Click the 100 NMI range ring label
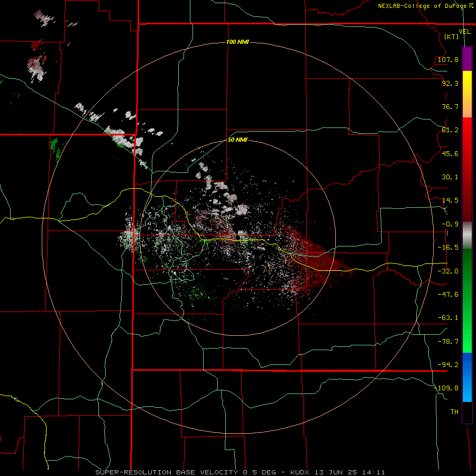476x476 pixels. (237, 42)
